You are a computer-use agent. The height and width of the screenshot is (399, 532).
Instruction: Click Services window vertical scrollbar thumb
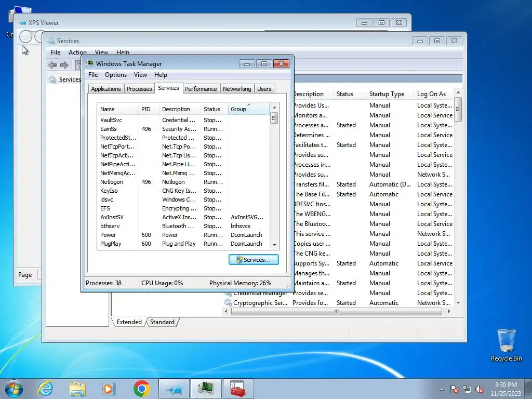tap(458, 109)
